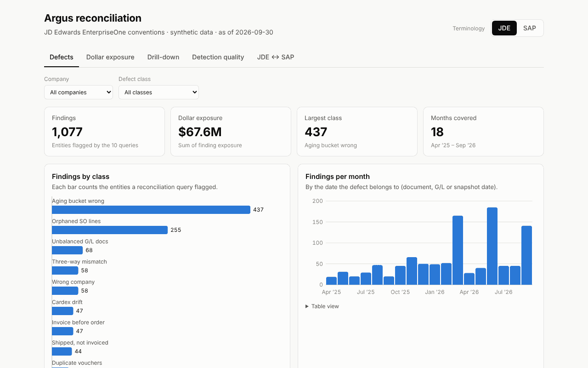Open the Company dropdown
The width and height of the screenshot is (588, 368).
coord(79,92)
